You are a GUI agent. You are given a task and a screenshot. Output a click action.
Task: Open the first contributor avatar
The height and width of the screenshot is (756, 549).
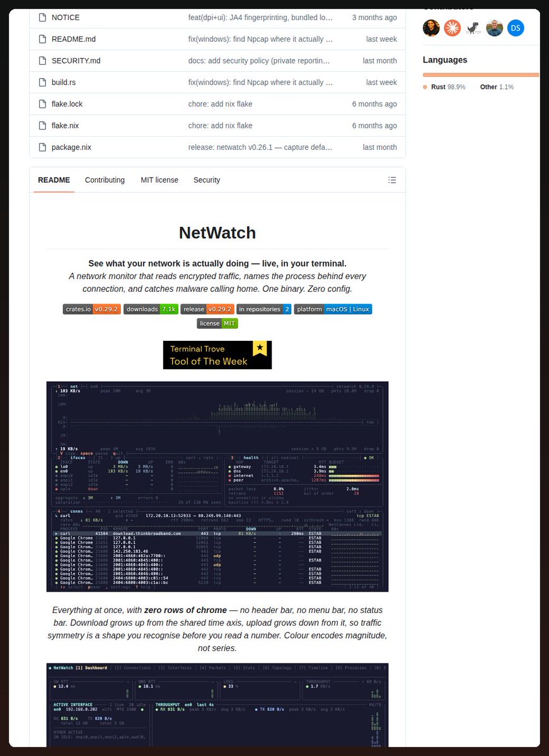(x=431, y=28)
